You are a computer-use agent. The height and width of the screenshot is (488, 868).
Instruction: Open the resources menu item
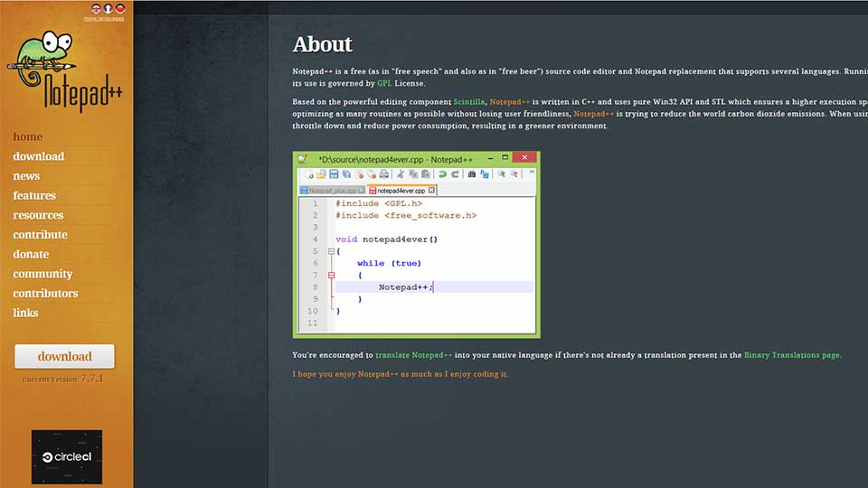(x=38, y=215)
